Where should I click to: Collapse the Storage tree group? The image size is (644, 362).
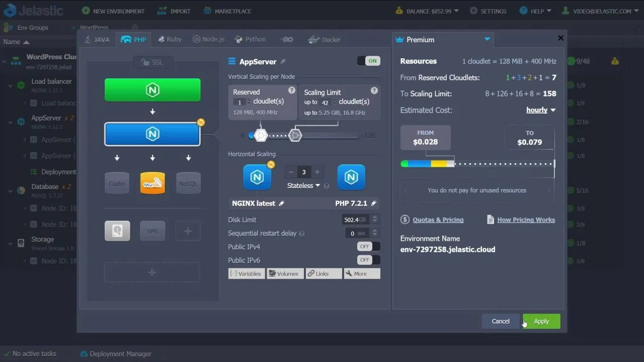10,243
